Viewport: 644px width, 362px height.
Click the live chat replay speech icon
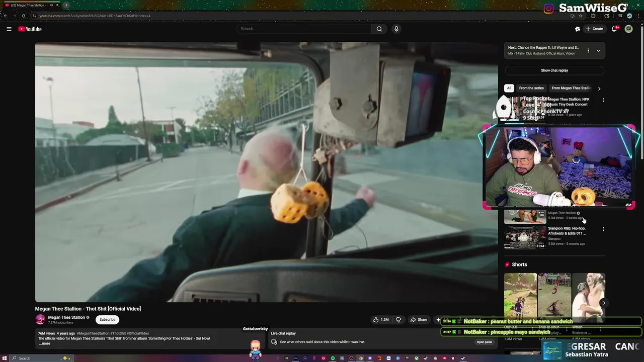click(x=274, y=342)
